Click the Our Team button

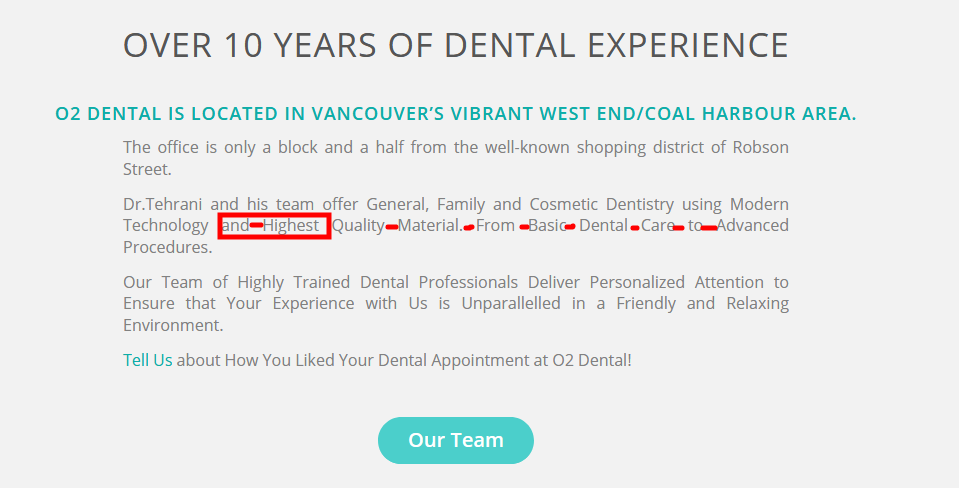pos(456,440)
